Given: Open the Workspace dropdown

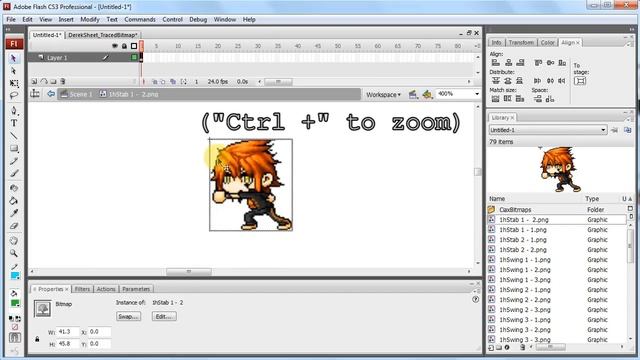Looking at the screenshot, I should (383, 94).
